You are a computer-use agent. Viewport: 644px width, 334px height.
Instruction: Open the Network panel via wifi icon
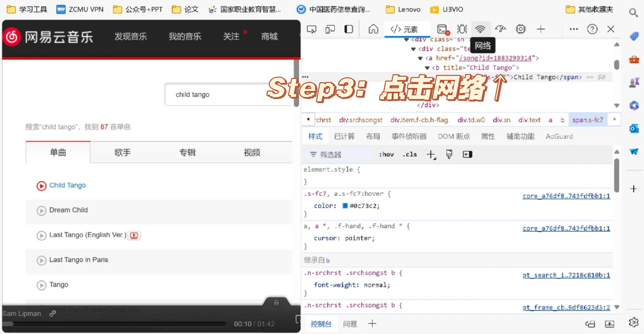pyautogui.click(x=480, y=29)
